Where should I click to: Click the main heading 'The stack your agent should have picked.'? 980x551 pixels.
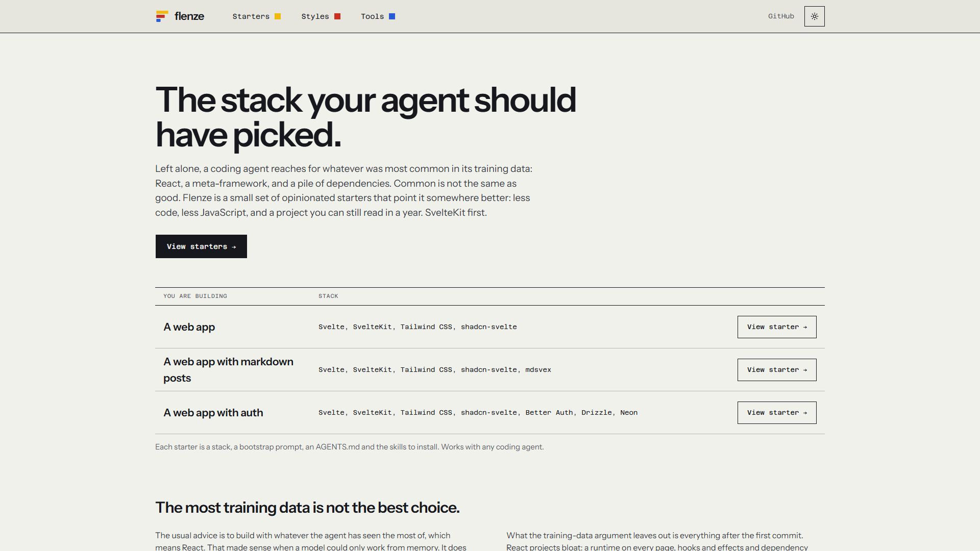point(365,117)
